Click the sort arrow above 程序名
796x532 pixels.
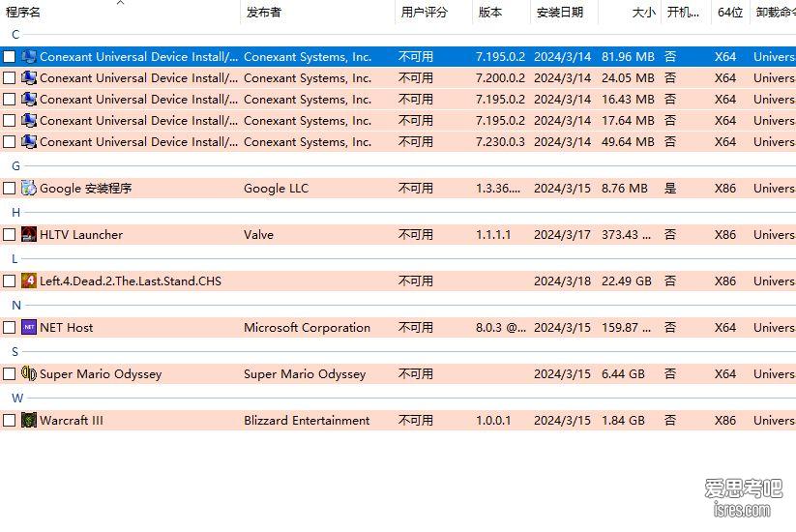pyautogui.click(x=120, y=3)
